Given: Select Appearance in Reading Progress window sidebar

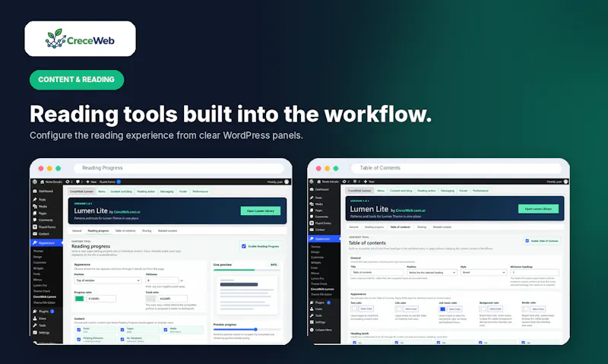Looking at the screenshot, I should point(46,242).
